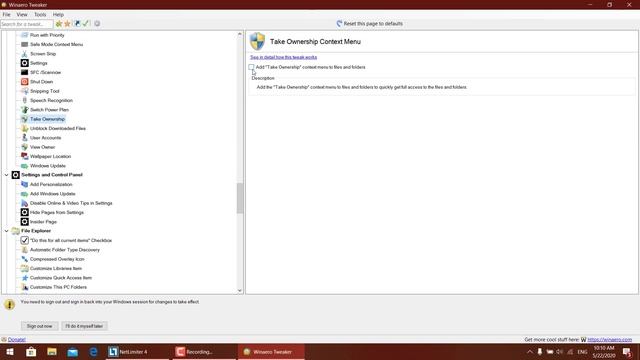Image resolution: width=640 pixels, height=360 pixels.
Task: Switch to NetLimiter 4 taskbar window
Action: click(x=137, y=352)
